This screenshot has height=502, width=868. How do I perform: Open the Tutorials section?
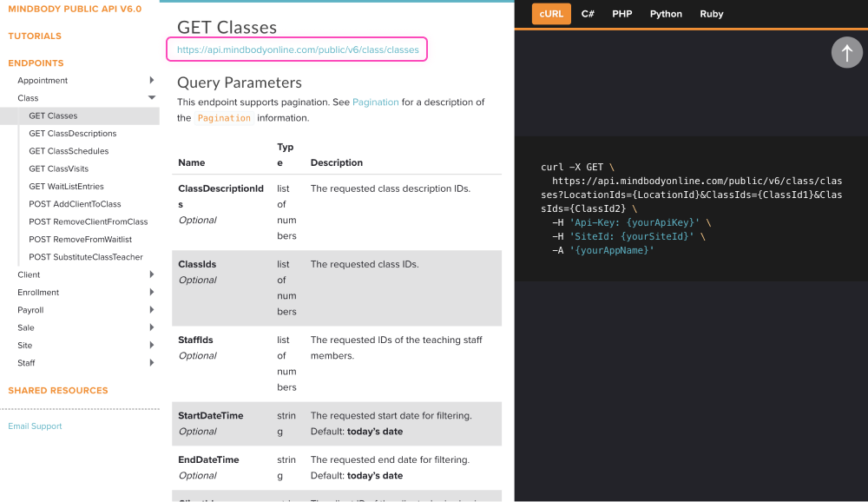point(35,36)
